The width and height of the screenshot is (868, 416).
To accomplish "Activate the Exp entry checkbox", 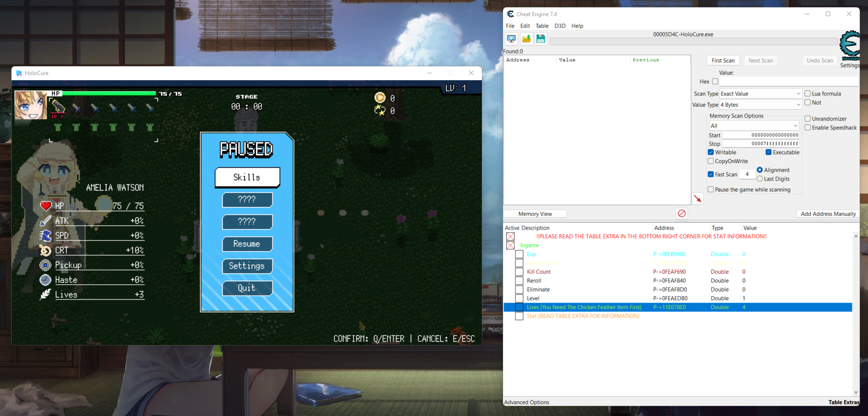I will (x=519, y=254).
